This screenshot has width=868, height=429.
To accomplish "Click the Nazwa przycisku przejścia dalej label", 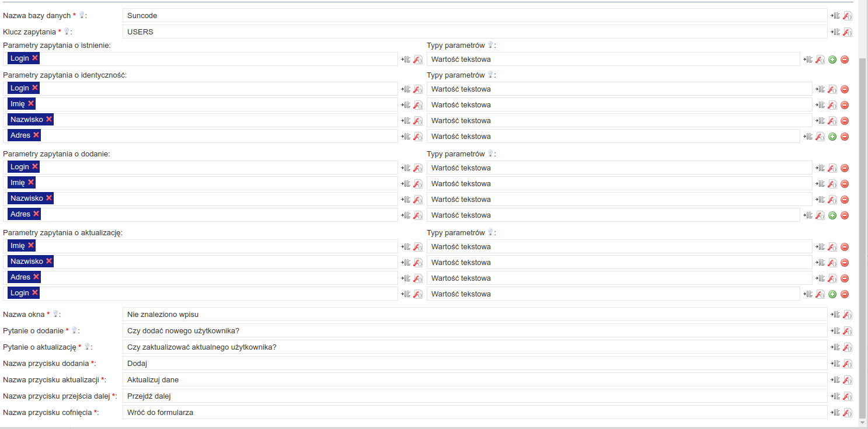I will [60, 396].
